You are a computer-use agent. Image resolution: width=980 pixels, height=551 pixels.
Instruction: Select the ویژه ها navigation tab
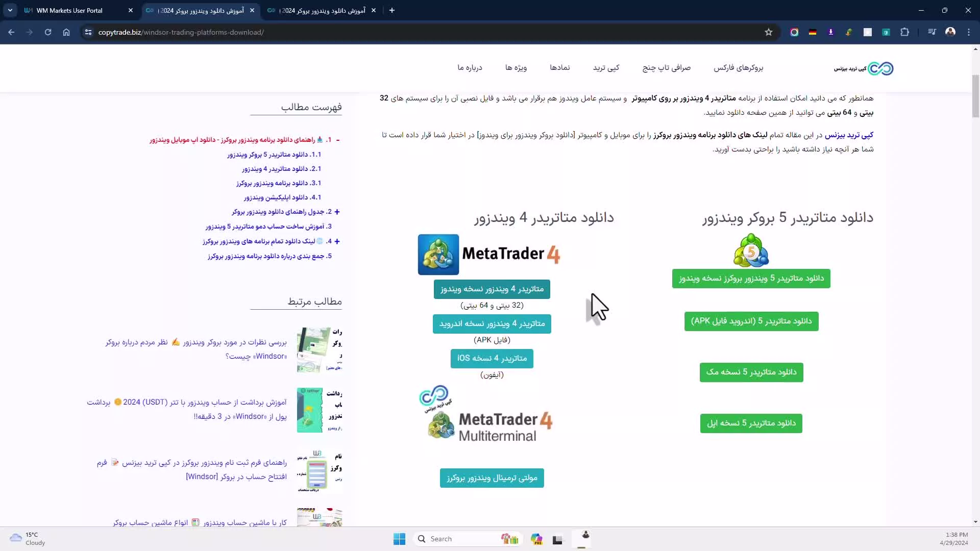516,67
